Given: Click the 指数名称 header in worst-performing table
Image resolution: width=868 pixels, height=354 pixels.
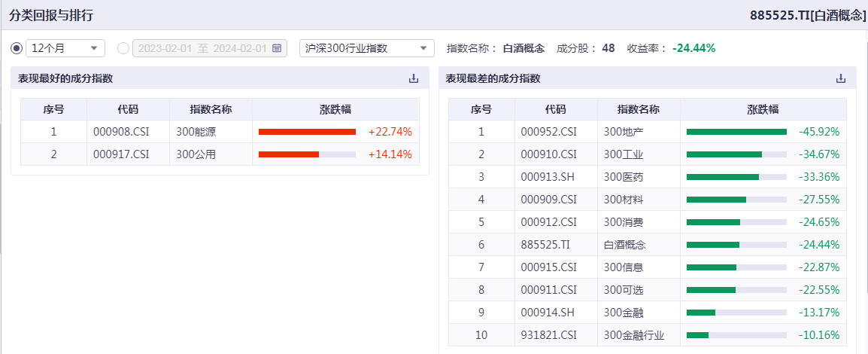Looking at the screenshot, I should 638,109.
